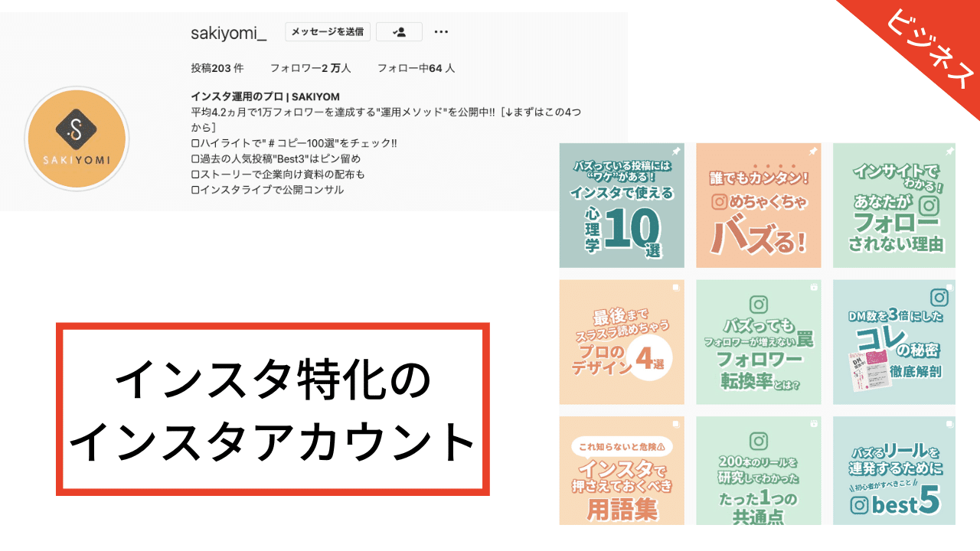Click the pin icon on フォローされない理由 post
Viewport: 980px width, 551px height.
click(x=949, y=152)
